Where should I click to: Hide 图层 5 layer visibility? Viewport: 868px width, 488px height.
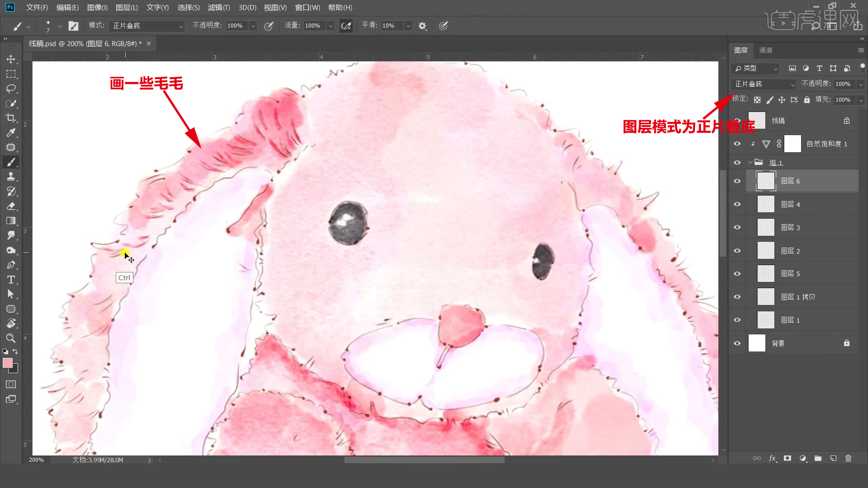tap(737, 274)
